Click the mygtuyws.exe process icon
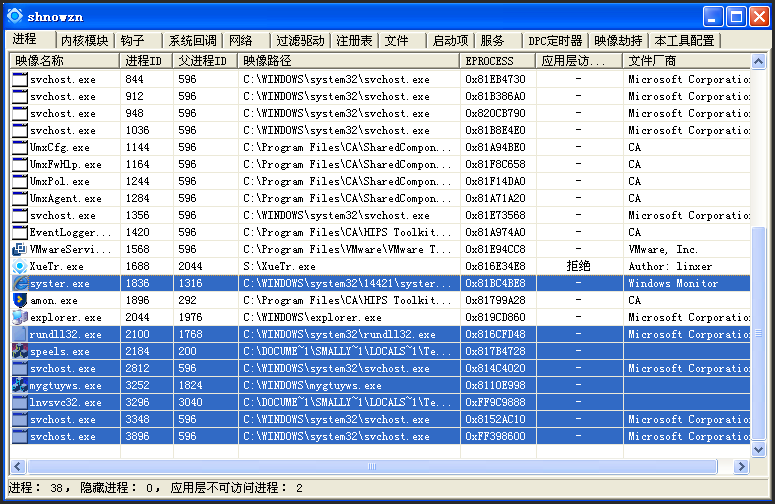 click(x=20, y=385)
